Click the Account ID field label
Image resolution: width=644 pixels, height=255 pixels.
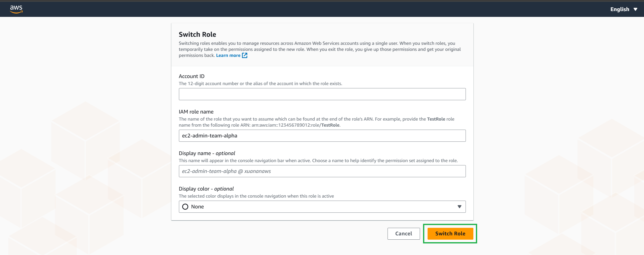tap(192, 76)
